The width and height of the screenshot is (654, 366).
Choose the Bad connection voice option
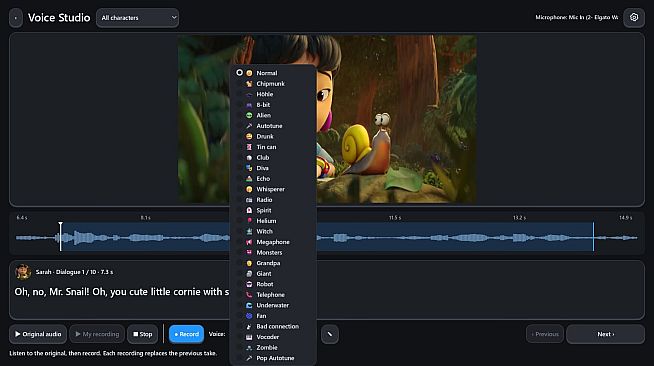point(273,326)
